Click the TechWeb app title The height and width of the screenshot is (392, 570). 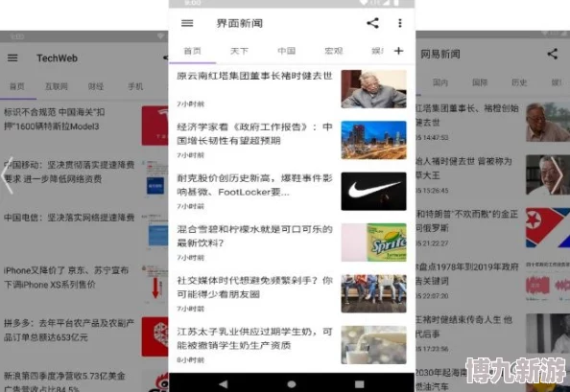pos(57,58)
